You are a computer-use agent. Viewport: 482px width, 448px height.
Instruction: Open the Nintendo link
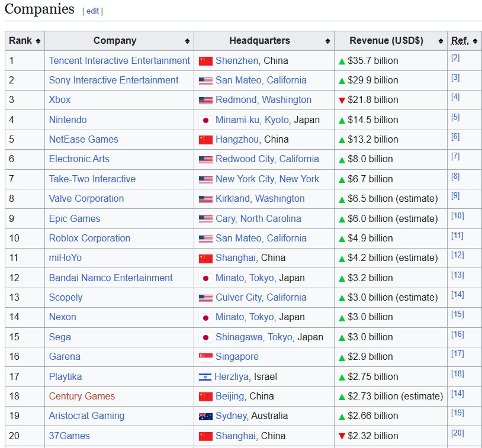point(68,120)
